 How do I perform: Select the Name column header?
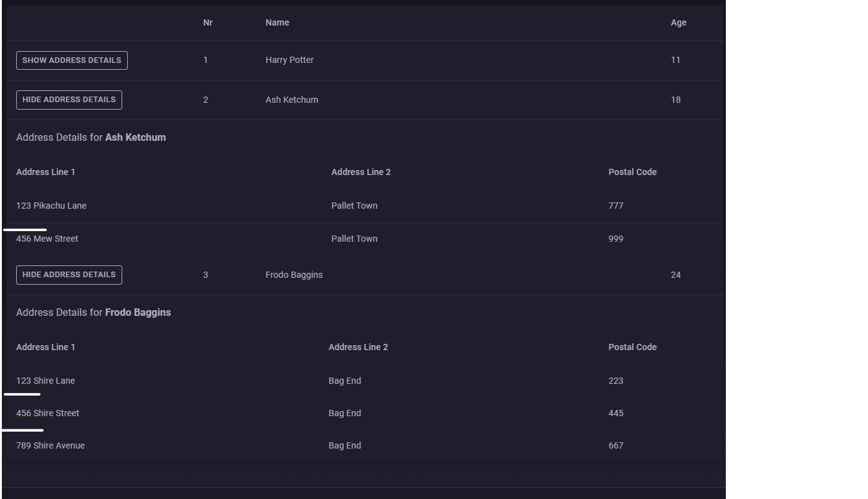click(277, 22)
